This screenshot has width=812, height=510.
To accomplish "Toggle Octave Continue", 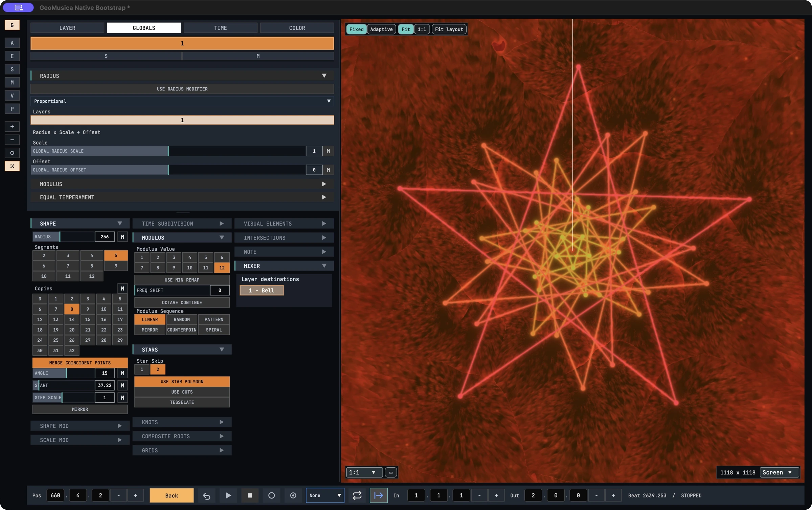I will tap(182, 303).
